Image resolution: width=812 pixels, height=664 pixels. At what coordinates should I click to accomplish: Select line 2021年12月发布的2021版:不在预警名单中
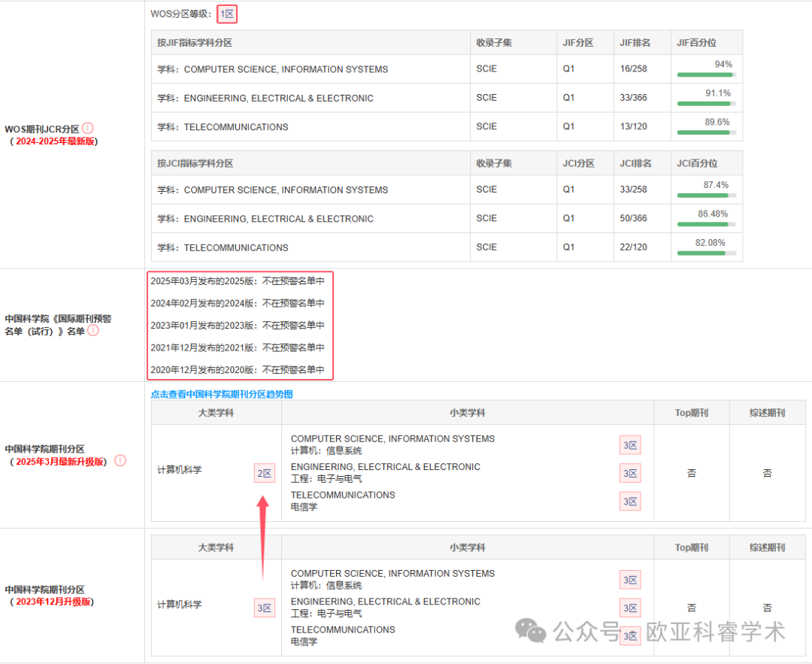tap(237, 347)
